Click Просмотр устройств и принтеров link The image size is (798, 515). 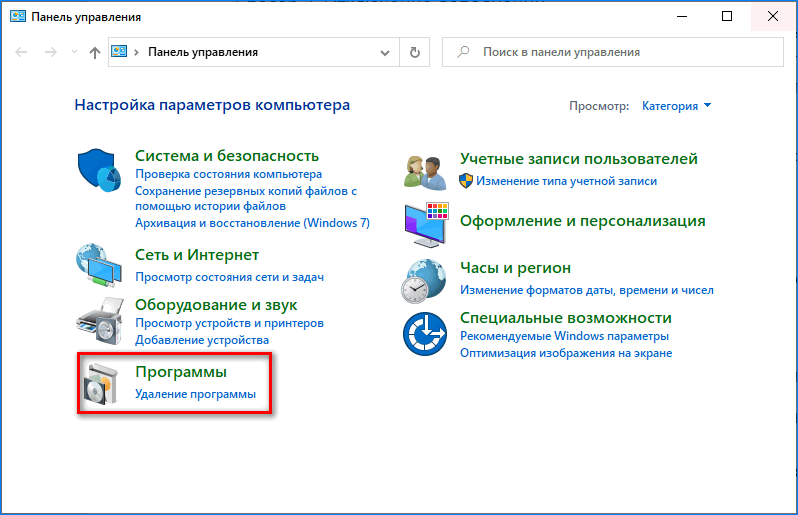coord(230,323)
